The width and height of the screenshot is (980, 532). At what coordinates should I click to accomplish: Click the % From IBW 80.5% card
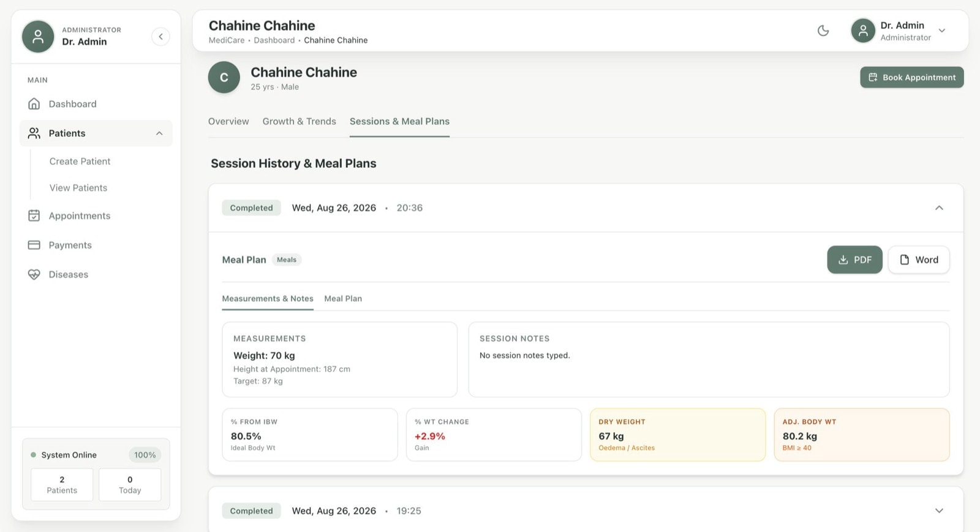[309, 435]
